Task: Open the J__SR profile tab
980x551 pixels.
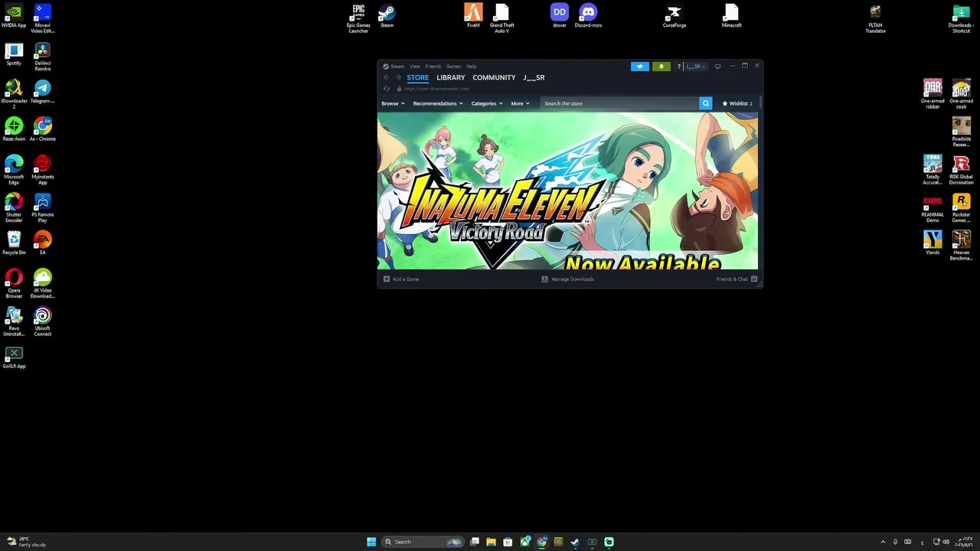Action: click(x=534, y=77)
